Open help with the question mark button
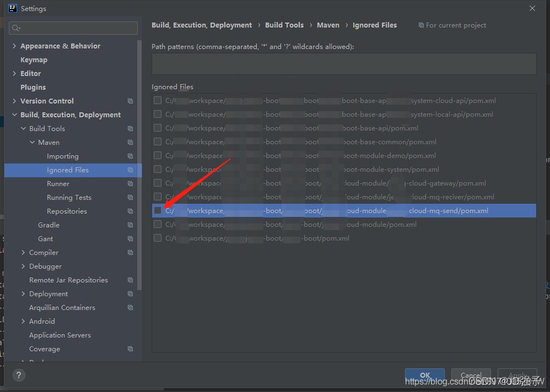Viewport: 550px width, 392px height. [x=19, y=375]
